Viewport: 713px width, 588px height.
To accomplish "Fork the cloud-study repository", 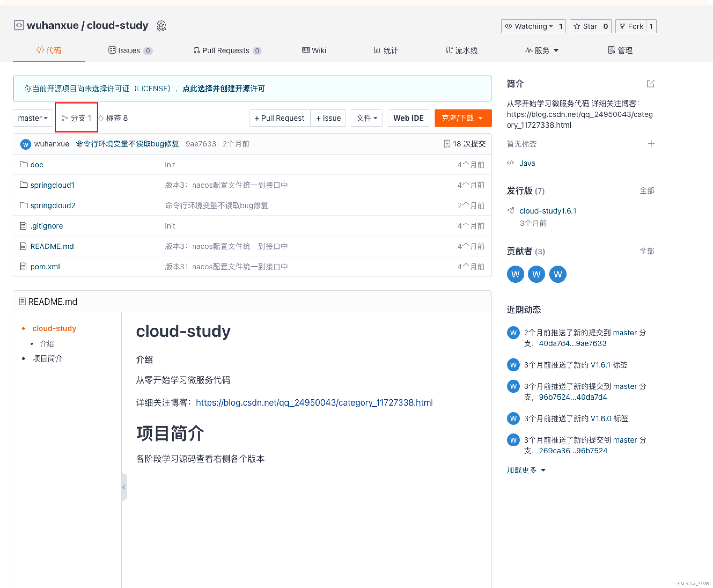I will 631,26.
